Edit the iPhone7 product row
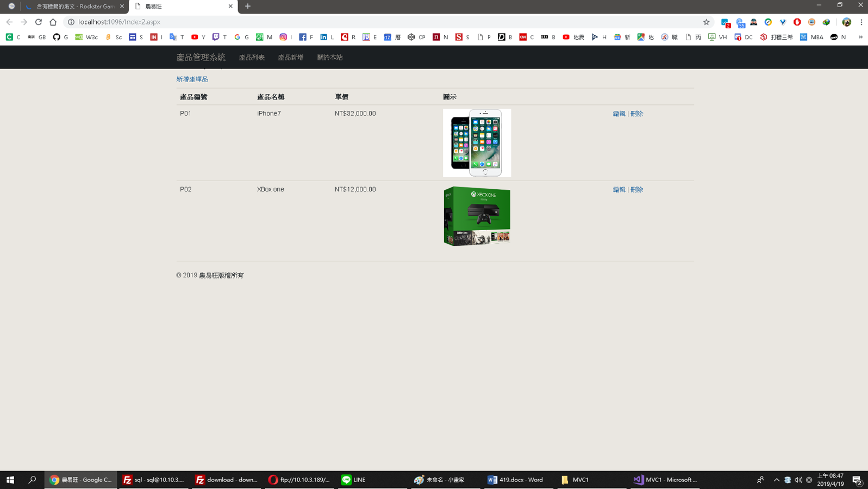Image resolution: width=868 pixels, height=489 pixels. 619,114
